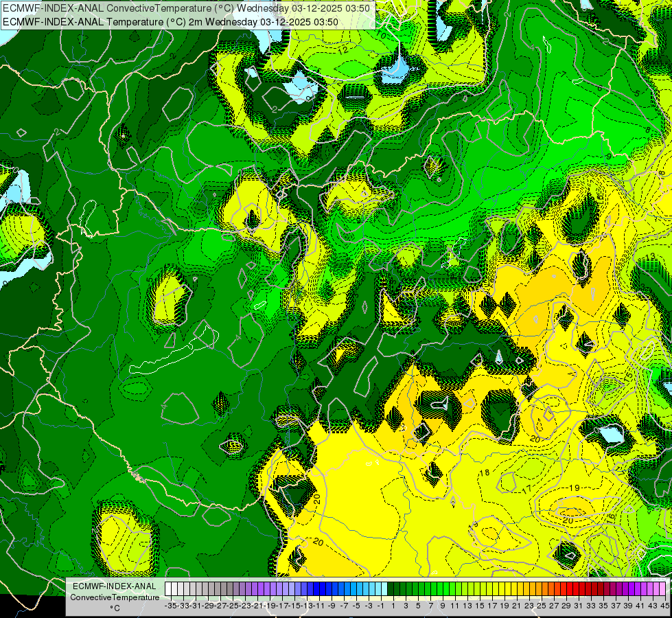Click the 12 contour label on map
This screenshot has width=672, height=618.
point(343,50)
